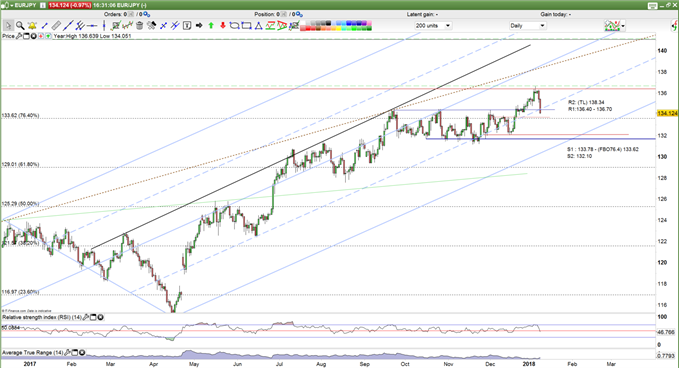Screen dimensions: 679x368
Task: Select the horizontal line tool
Action: 92,26
